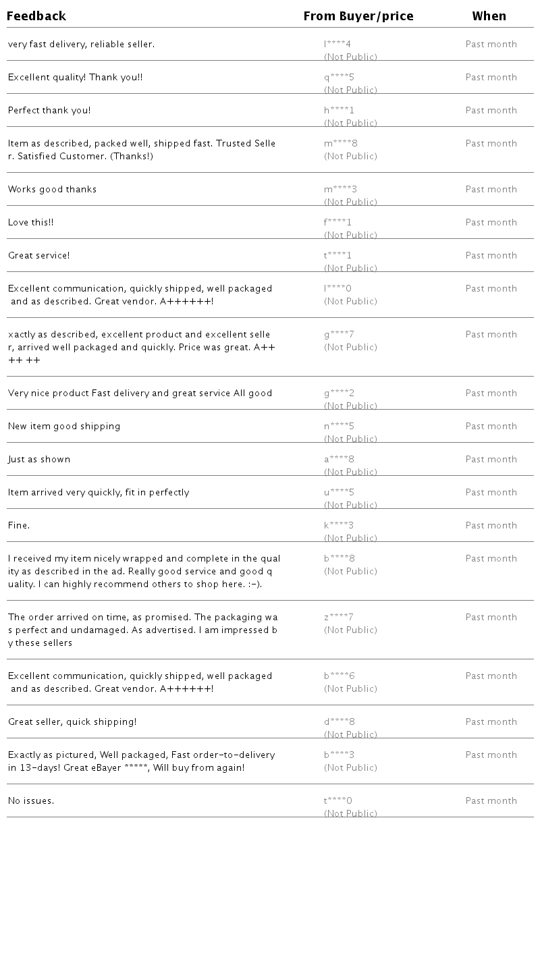Click the When column header

489,16
